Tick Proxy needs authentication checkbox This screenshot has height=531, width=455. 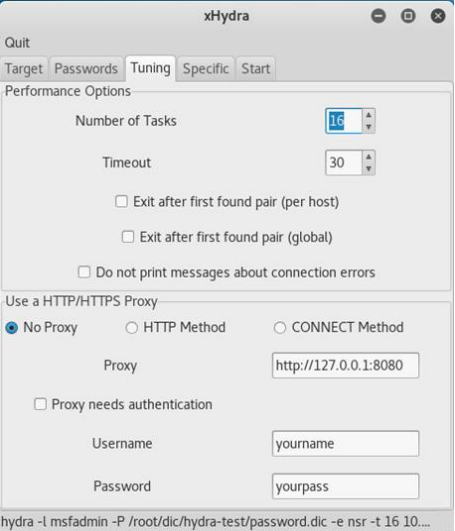click(40, 404)
